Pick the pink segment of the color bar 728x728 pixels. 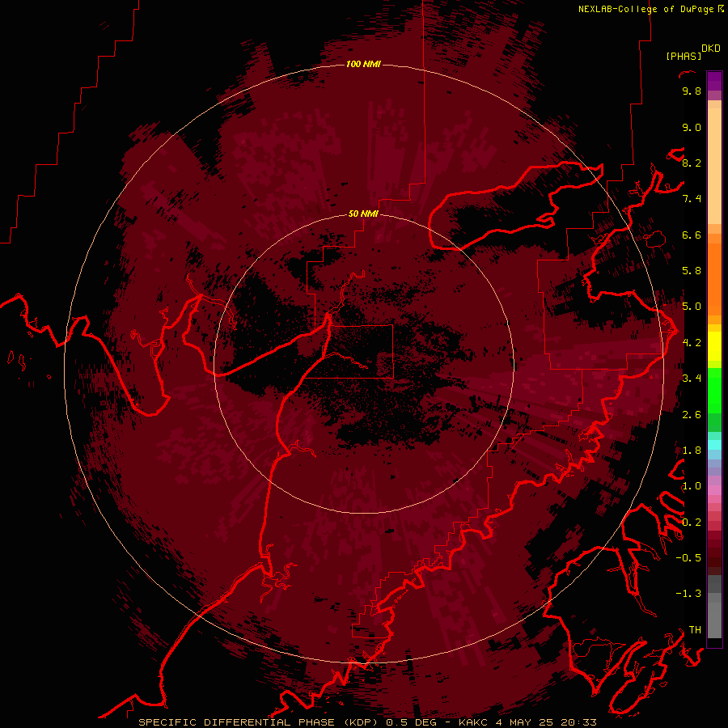[x=714, y=490]
